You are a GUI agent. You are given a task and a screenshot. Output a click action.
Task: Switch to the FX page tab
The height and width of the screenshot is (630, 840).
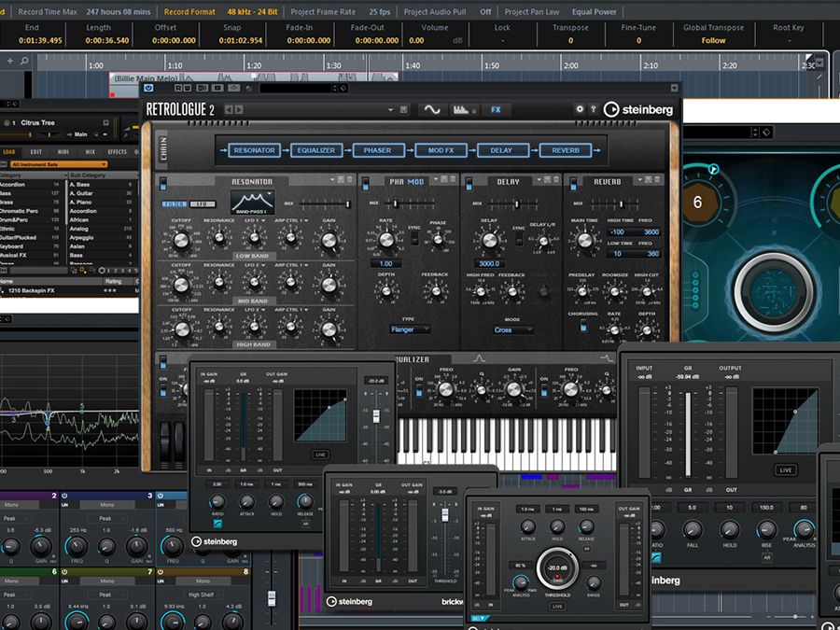coord(496,109)
